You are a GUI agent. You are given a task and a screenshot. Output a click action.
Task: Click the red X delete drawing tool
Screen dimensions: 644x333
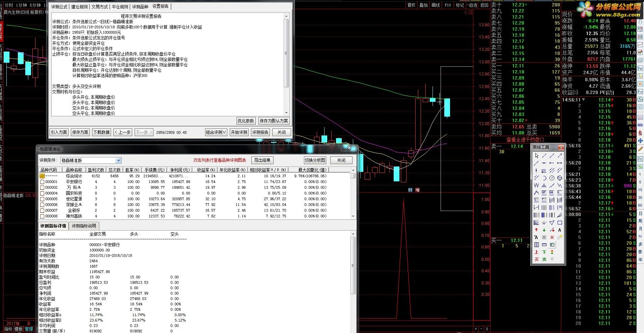pos(552,237)
